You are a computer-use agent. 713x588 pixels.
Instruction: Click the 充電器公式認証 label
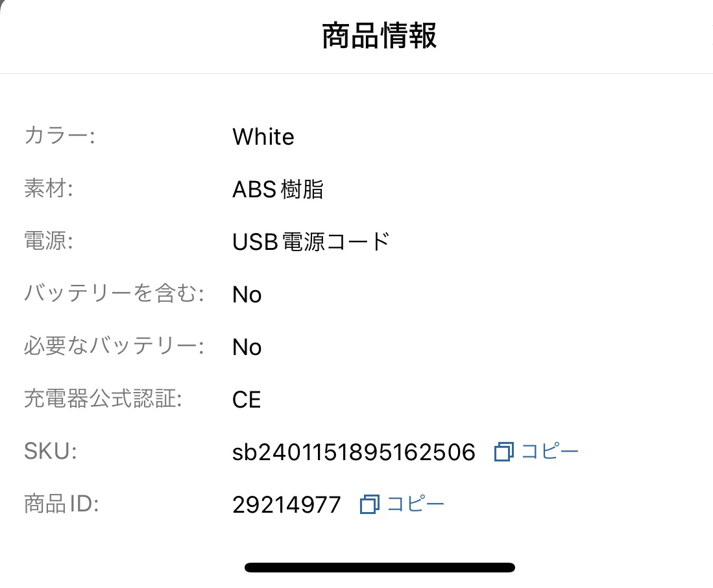103,400
